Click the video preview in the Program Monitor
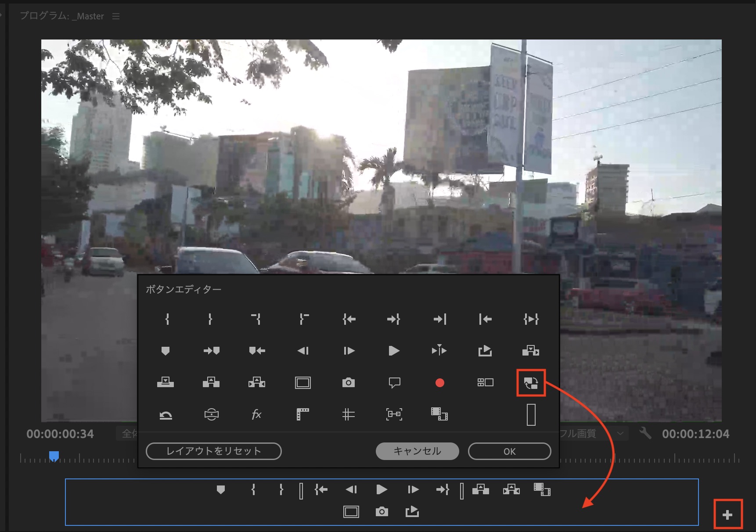The height and width of the screenshot is (532, 756). [x=382, y=230]
